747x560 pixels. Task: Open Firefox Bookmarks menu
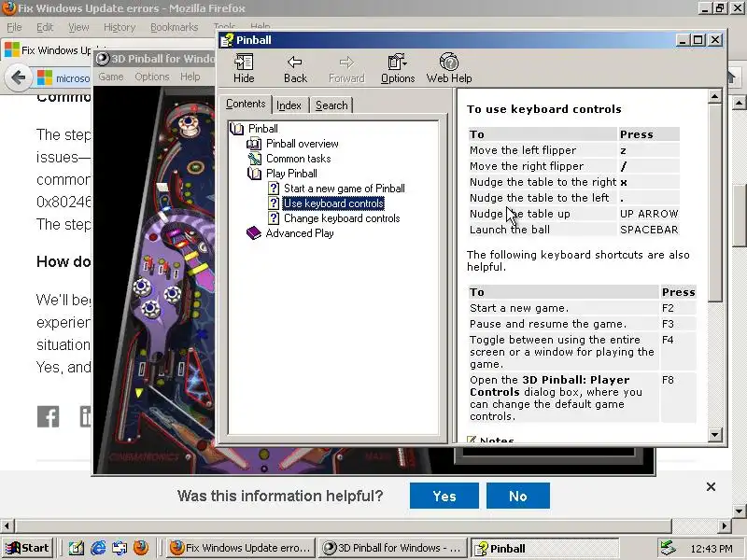coord(174,28)
